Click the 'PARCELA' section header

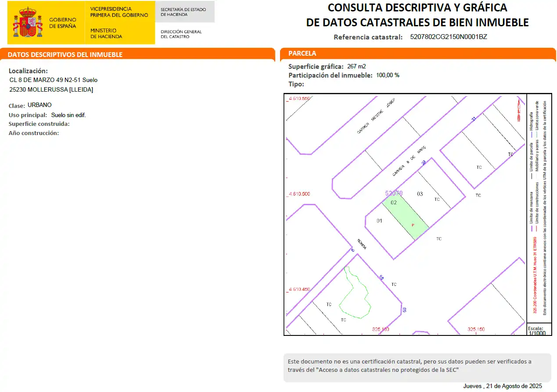point(302,53)
